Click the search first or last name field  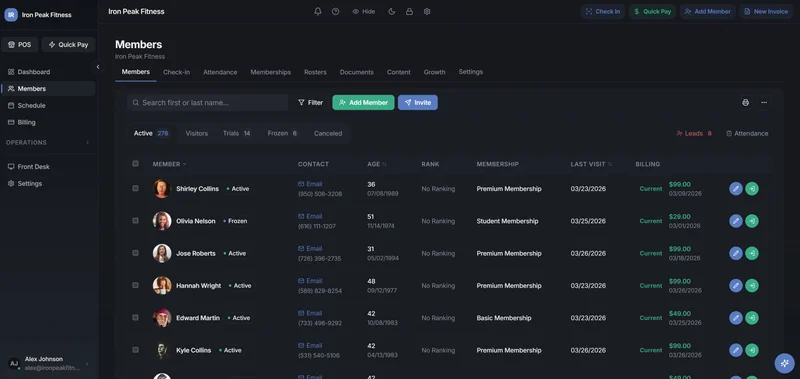(x=208, y=103)
